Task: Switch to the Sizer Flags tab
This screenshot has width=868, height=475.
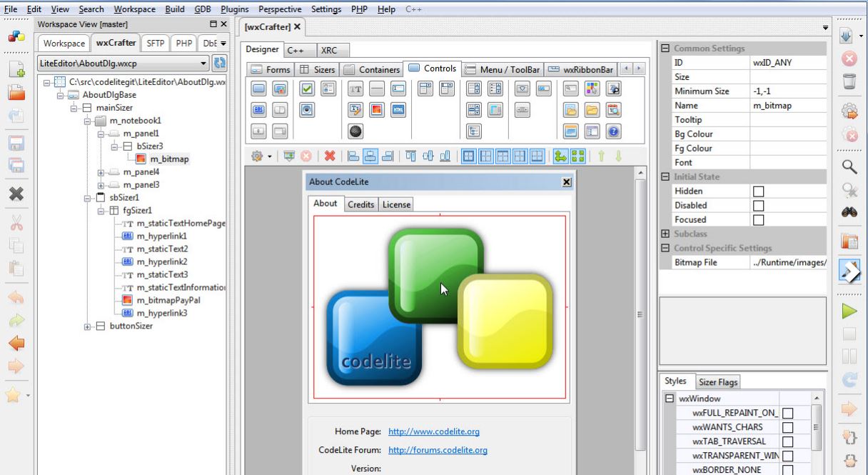Action: (718, 382)
